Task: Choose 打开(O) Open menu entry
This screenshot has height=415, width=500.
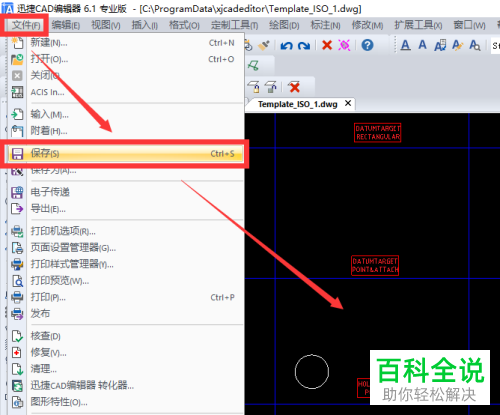Action: 126,59
